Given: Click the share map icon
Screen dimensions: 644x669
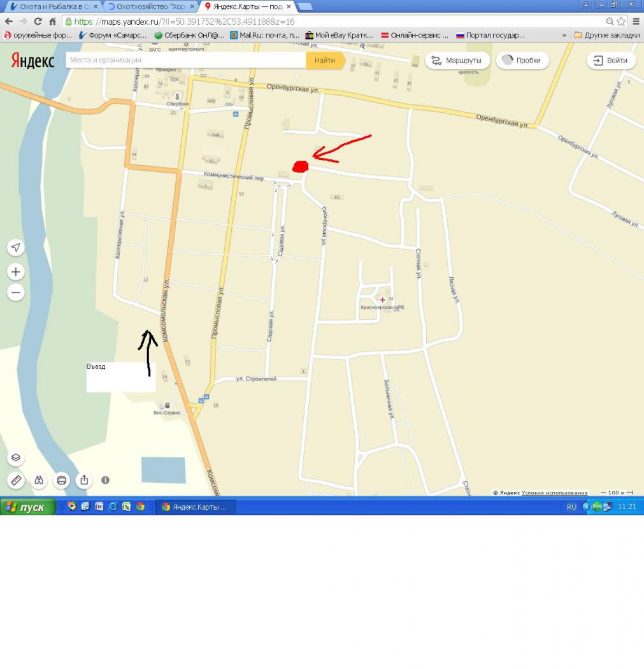Looking at the screenshot, I should [x=83, y=480].
